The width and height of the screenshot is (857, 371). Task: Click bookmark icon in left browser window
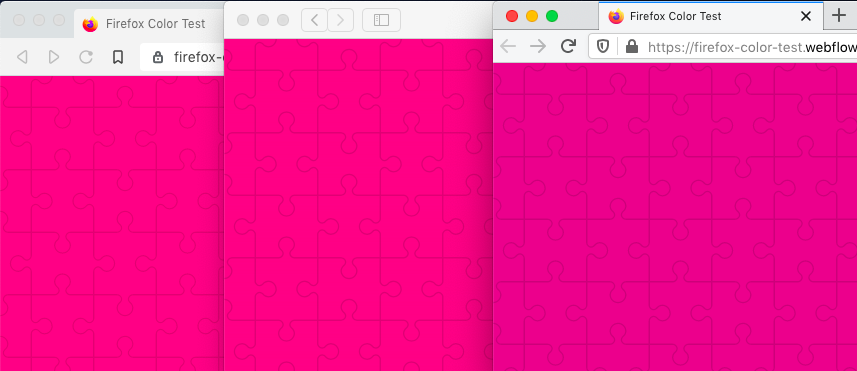[x=118, y=57]
